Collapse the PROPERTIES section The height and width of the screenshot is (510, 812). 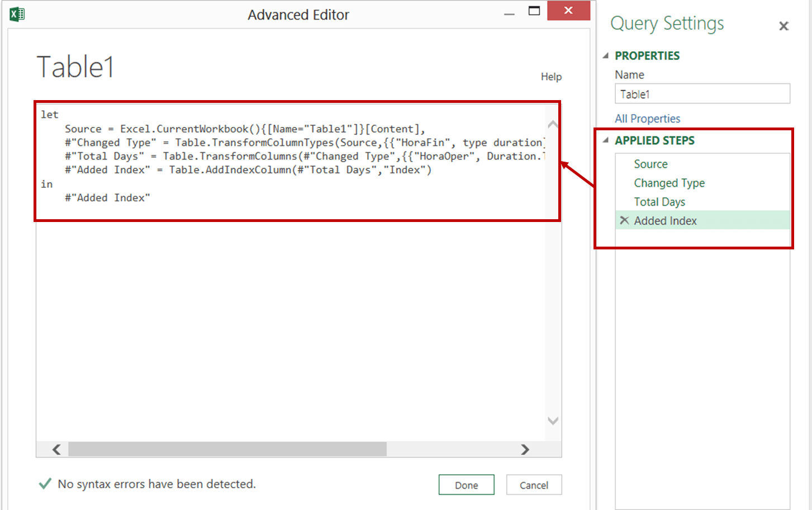point(606,55)
